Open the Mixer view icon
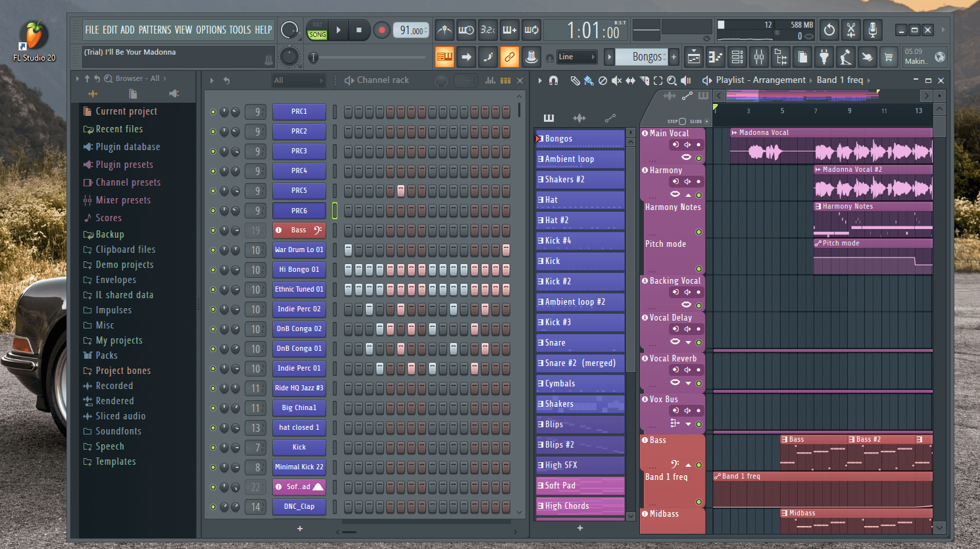The image size is (980, 549). [x=759, y=57]
